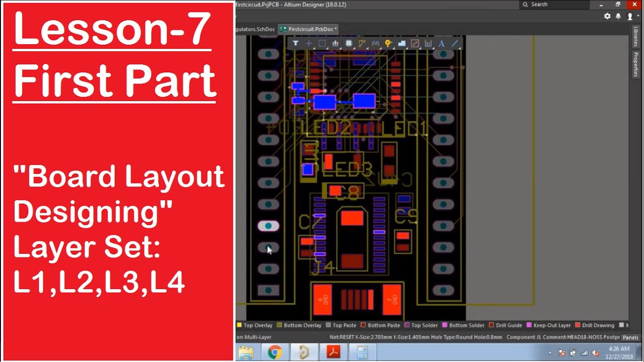Click the Drill Guide color swatch
The height and width of the screenshot is (362, 644).
(x=492, y=325)
